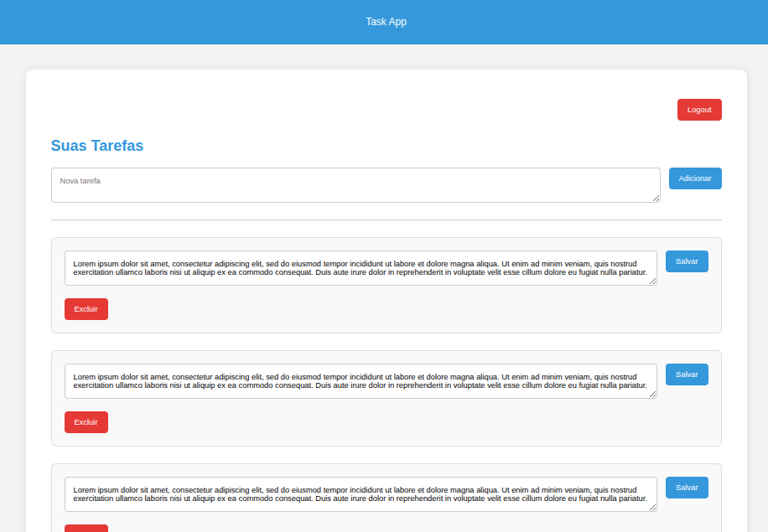Select the first task's text area

pos(361,268)
